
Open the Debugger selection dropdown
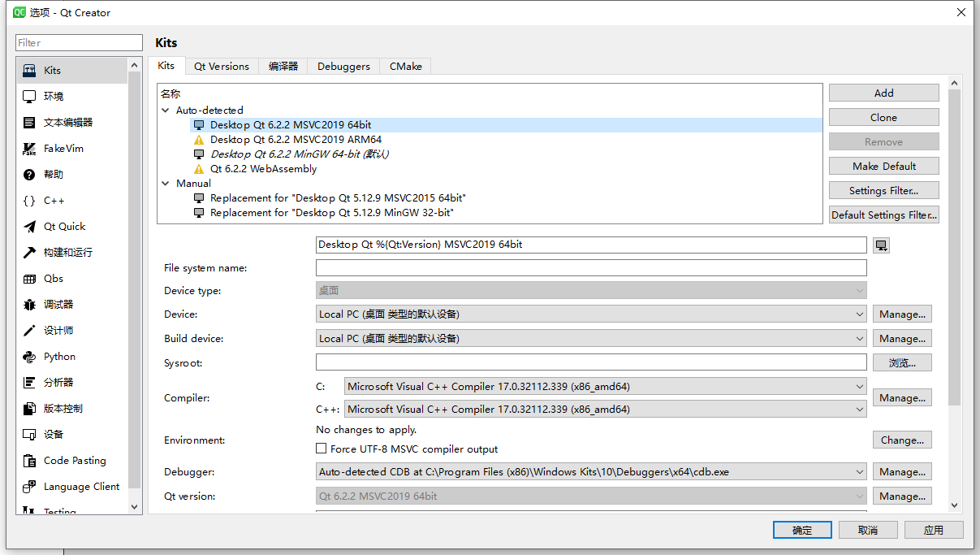click(x=859, y=471)
